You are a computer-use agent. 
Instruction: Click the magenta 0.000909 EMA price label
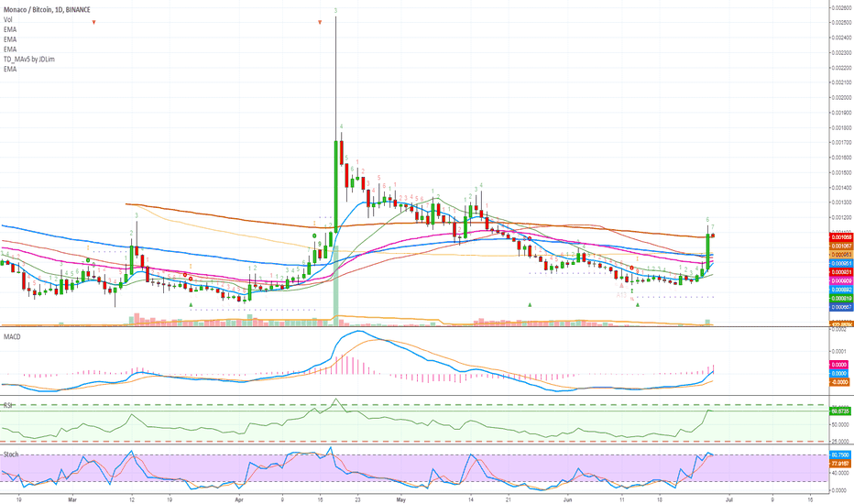pyautogui.click(x=840, y=280)
